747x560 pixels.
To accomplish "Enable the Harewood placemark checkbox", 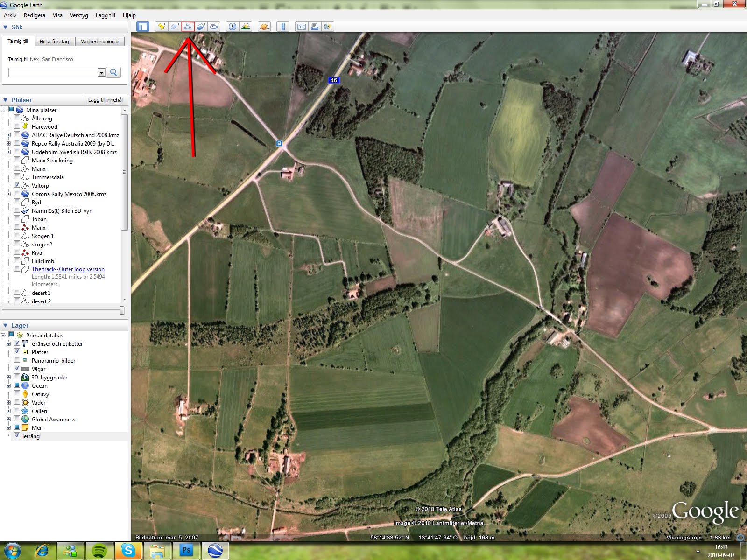I will [x=17, y=126].
